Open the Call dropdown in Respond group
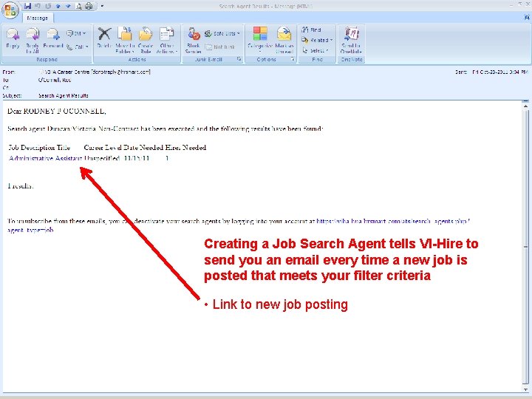Screen dimensions: 532x399 tap(77, 47)
